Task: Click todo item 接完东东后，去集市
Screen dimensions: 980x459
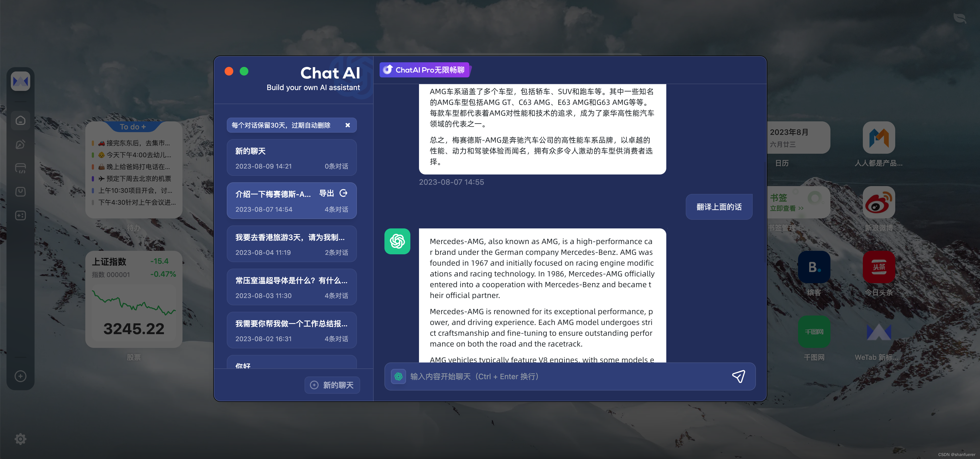Action: pos(134,143)
